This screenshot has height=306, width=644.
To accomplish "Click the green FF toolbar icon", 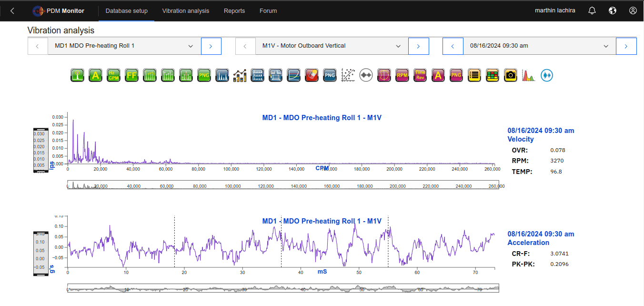I will pyautogui.click(x=131, y=75).
